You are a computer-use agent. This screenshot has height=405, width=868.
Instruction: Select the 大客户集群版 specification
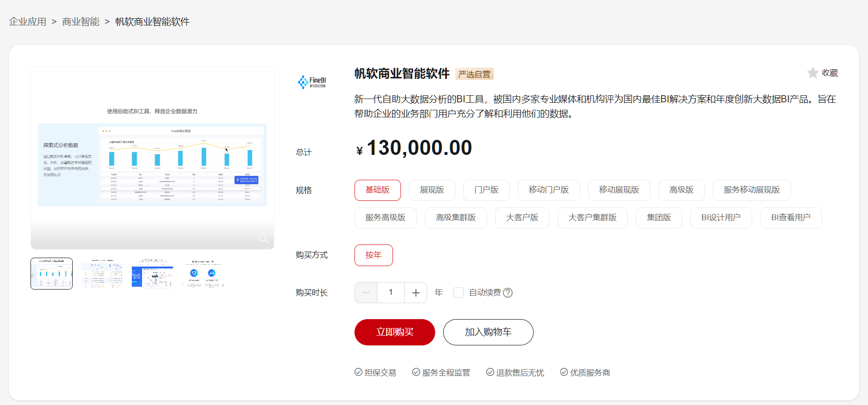pyautogui.click(x=593, y=218)
